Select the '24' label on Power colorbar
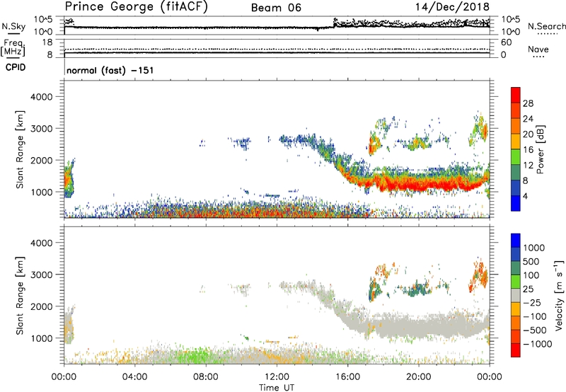566x392 pixels. click(528, 119)
